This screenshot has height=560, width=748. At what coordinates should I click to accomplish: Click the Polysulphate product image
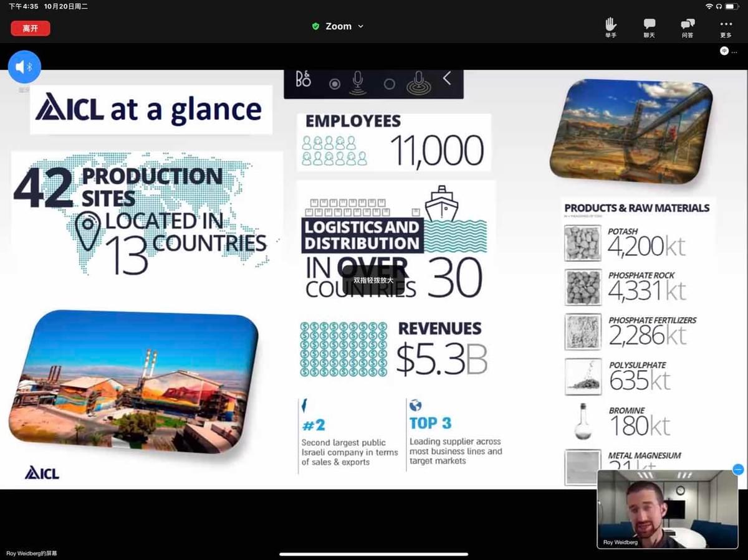[583, 377]
